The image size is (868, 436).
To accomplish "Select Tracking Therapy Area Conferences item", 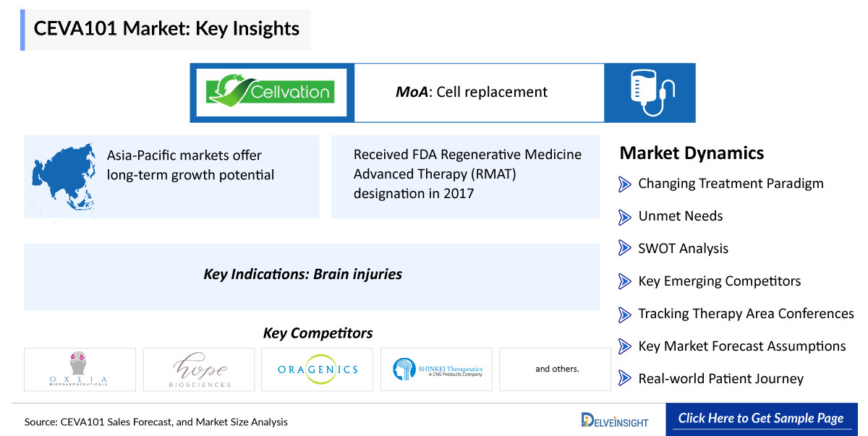I will click(745, 314).
